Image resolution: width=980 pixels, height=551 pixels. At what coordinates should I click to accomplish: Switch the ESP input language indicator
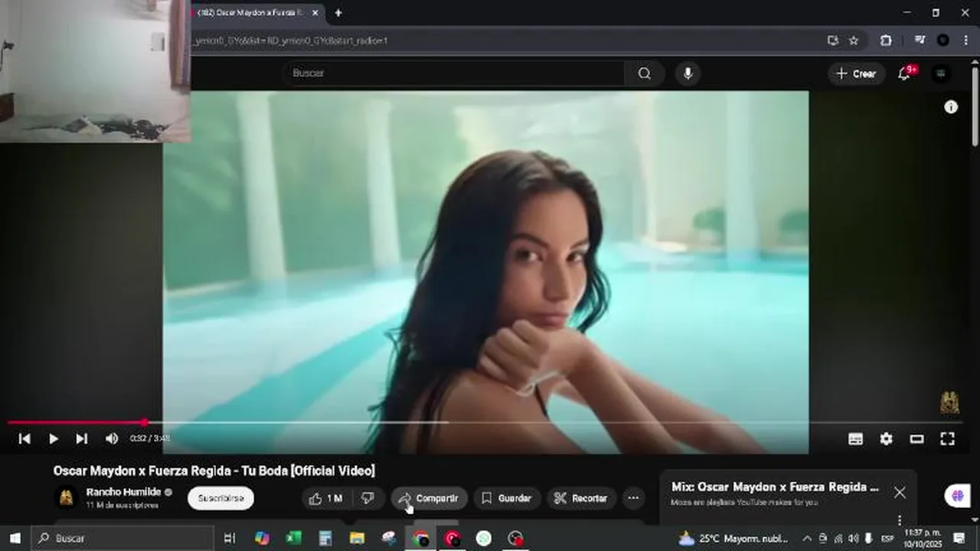[x=887, y=538]
